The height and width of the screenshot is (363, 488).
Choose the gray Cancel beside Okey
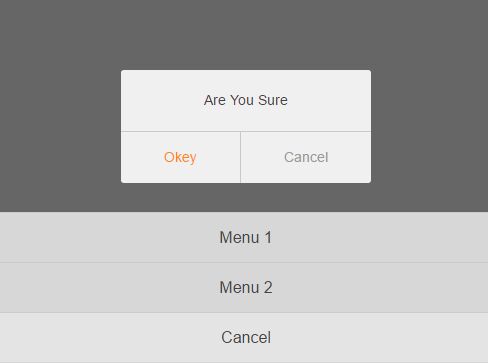click(x=306, y=157)
